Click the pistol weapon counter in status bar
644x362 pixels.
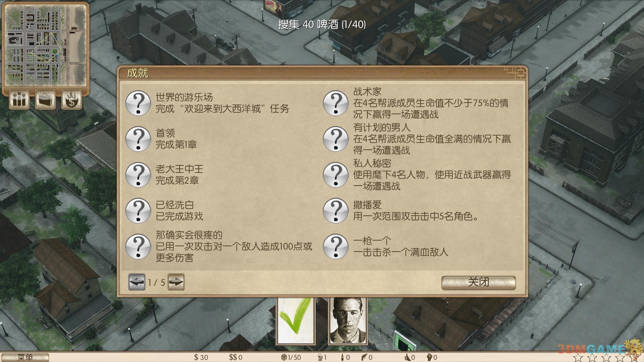tap(367, 357)
